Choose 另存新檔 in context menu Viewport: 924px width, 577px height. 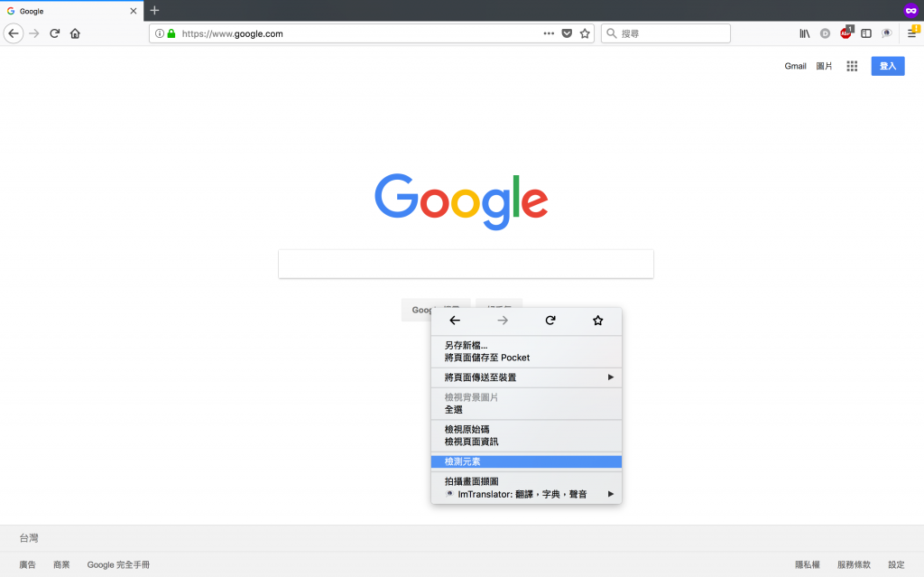pos(526,345)
